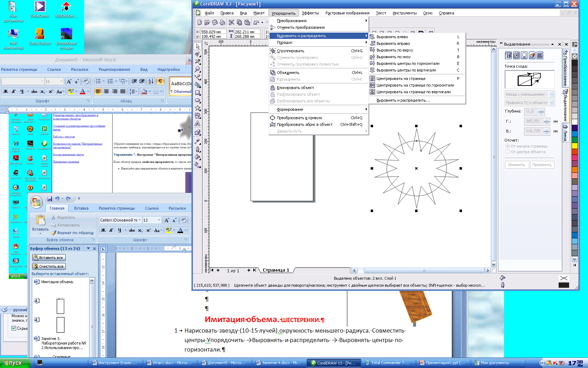Screen dimensions: 588x368
Task: Click the Save diskette icon in lower Word window
Action: [x=50, y=198]
